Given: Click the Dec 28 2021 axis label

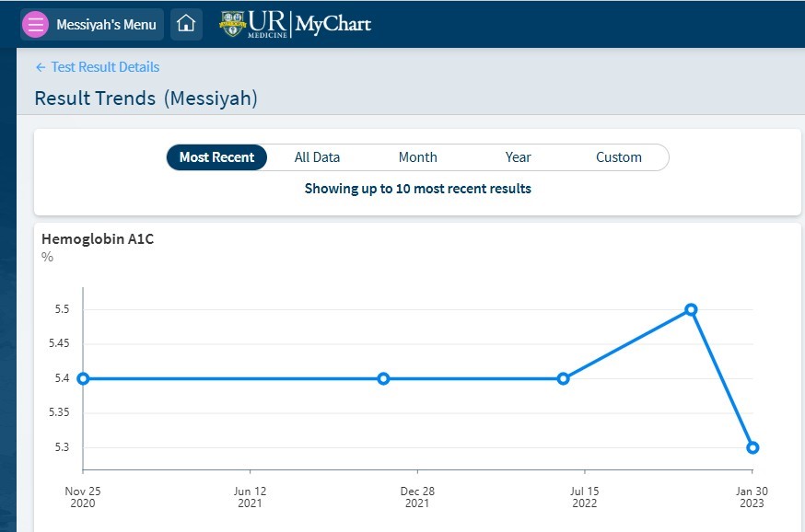Looking at the screenshot, I should point(417,497).
